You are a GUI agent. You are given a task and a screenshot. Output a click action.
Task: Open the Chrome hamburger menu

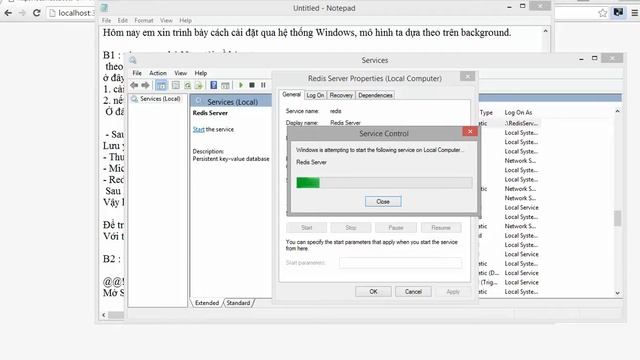tap(635, 13)
